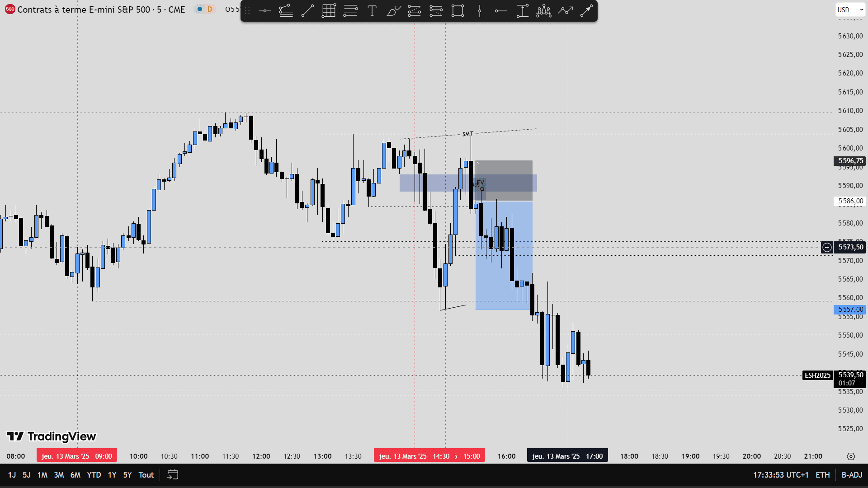
Task: Select the Brush drawing tool
Action: 393,11
